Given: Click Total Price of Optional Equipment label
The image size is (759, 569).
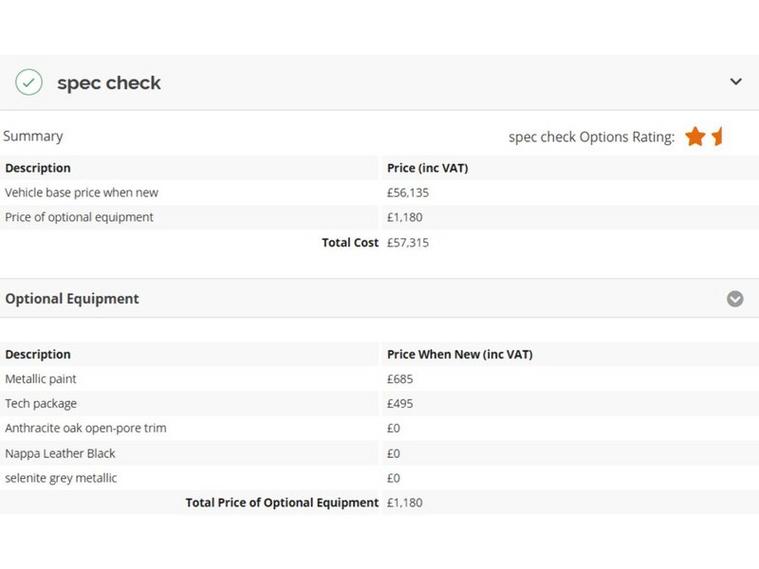Looking at the screenshot, I should (282, 503).
